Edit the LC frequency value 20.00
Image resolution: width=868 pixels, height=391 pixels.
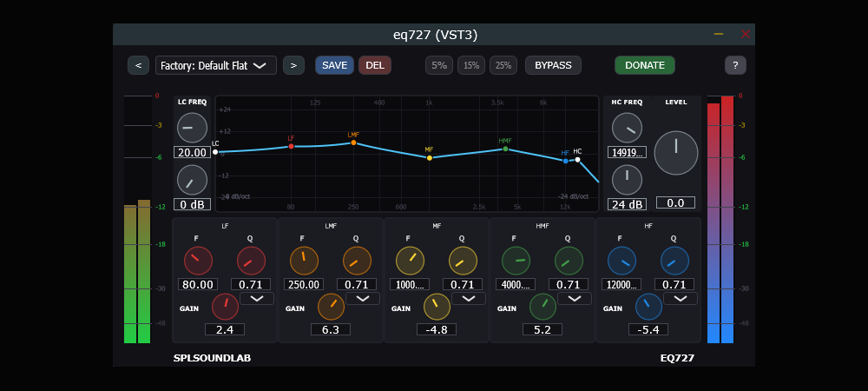click(x=192, y=152)
